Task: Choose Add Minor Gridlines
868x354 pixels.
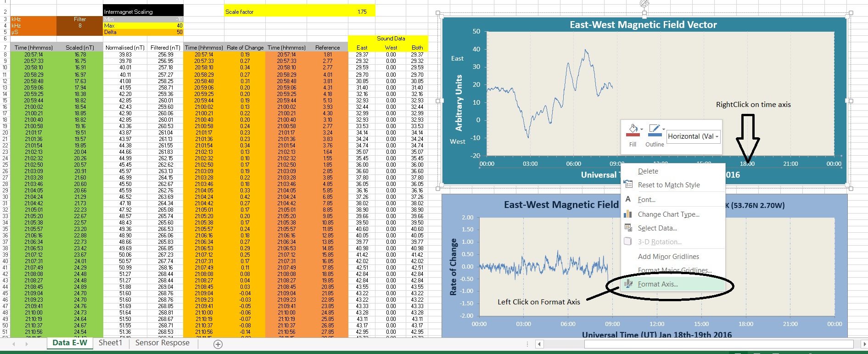Action: point(668,257)
